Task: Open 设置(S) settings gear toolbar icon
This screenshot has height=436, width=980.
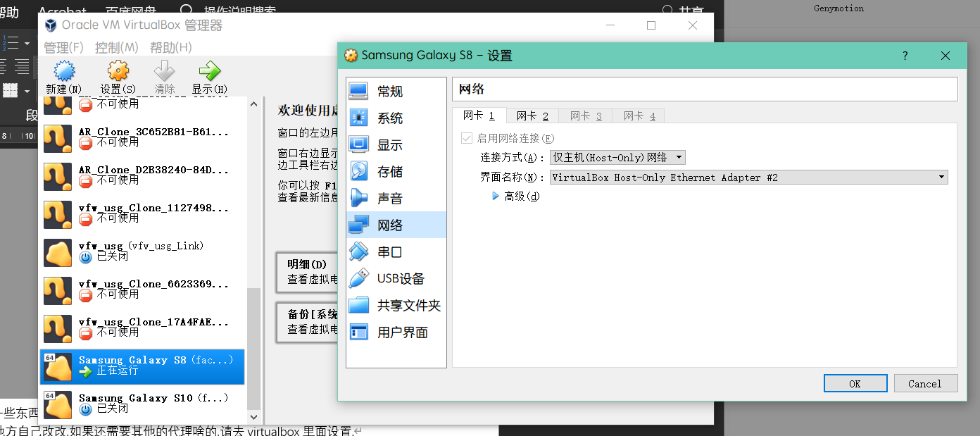Action: coord(118,71)
